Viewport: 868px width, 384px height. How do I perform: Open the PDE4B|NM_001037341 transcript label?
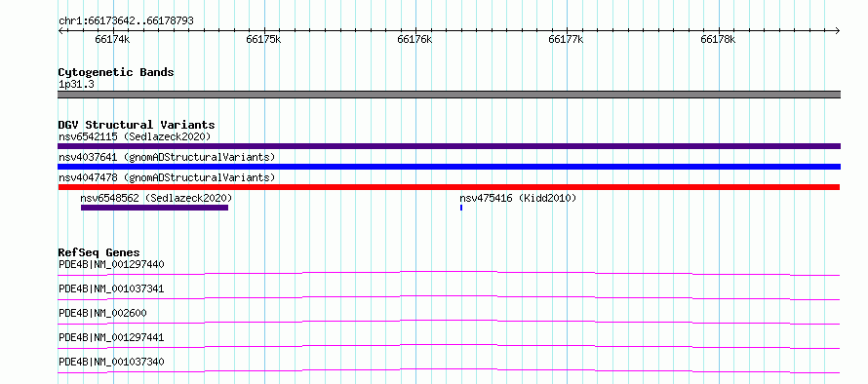(x=111, y=288)
